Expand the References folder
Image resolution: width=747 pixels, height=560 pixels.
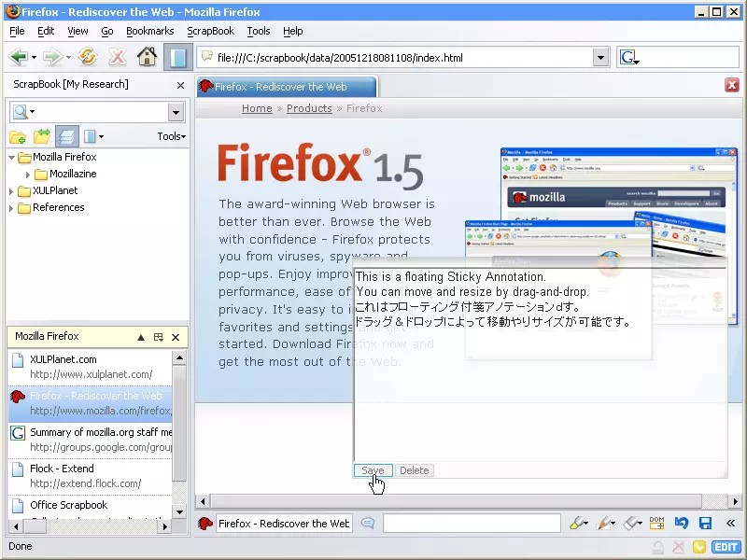[11, 208]
